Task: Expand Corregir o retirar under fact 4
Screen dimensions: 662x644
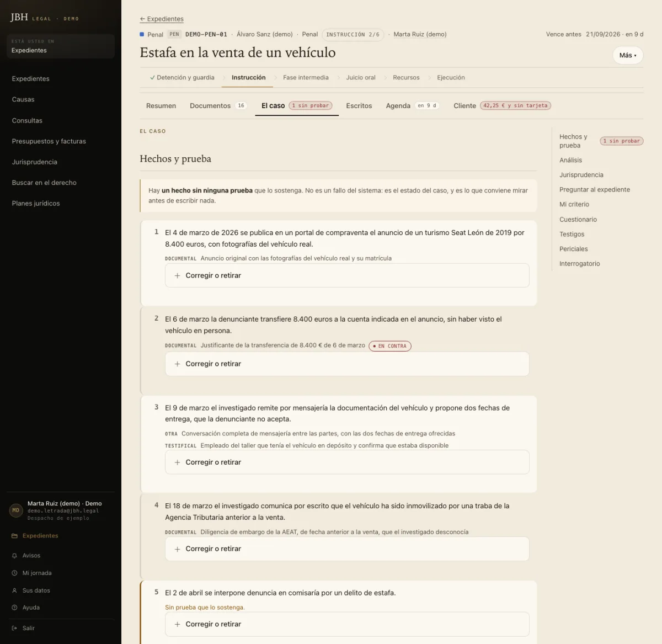Action: pos(347,549)
